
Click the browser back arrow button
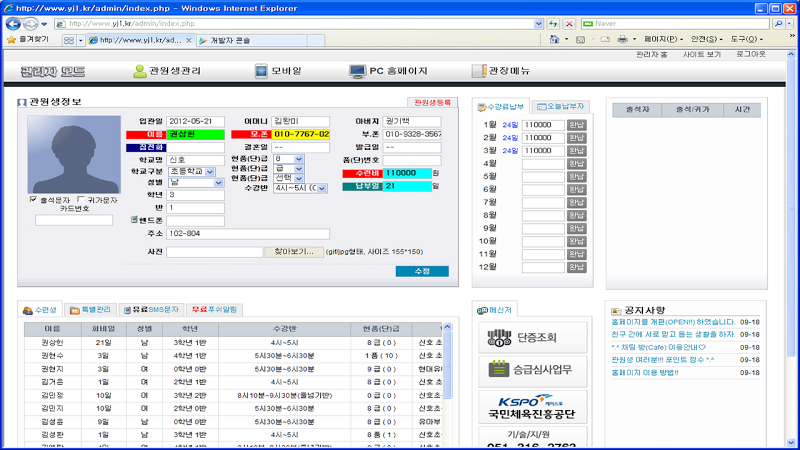click(13, 23)
